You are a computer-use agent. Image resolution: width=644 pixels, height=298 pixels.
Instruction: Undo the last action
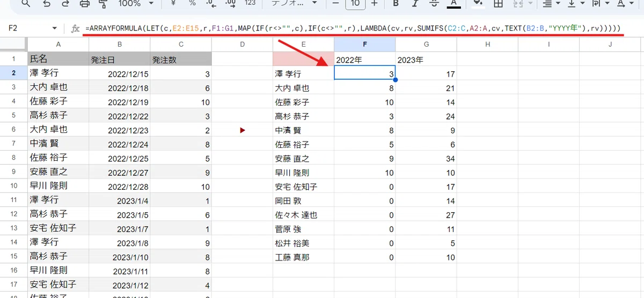47,4
